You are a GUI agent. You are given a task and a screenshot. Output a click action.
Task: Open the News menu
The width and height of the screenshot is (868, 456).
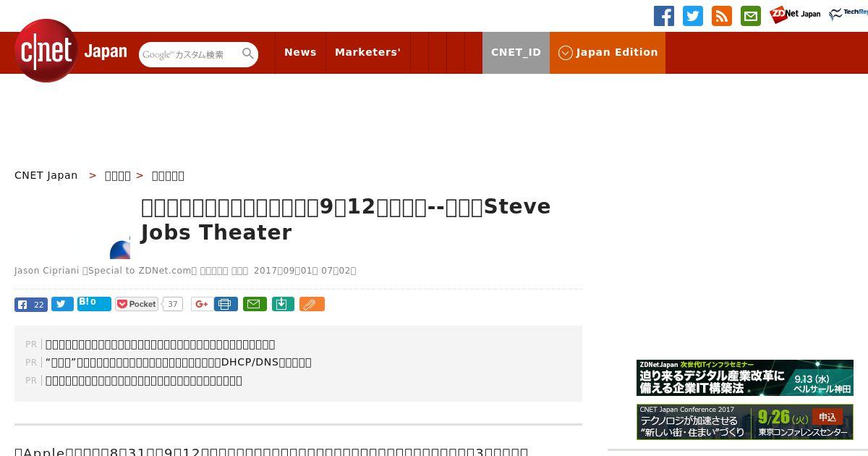300,52
